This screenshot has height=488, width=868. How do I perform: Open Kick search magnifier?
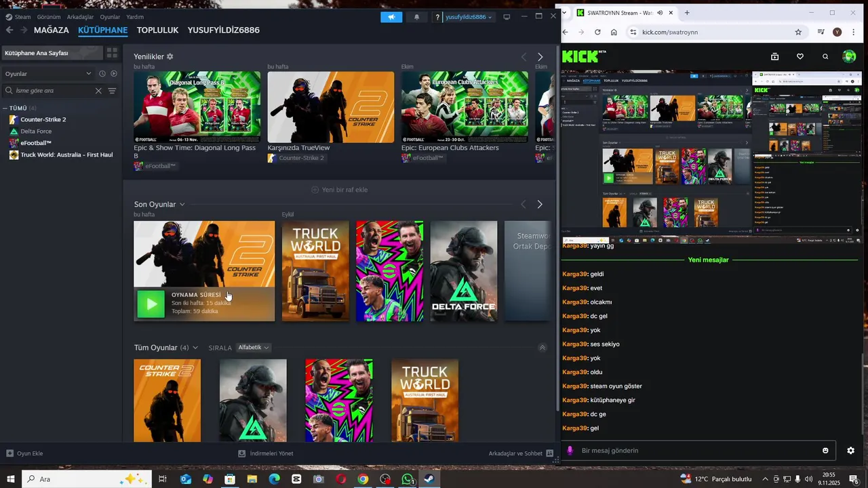click(825, 57)
